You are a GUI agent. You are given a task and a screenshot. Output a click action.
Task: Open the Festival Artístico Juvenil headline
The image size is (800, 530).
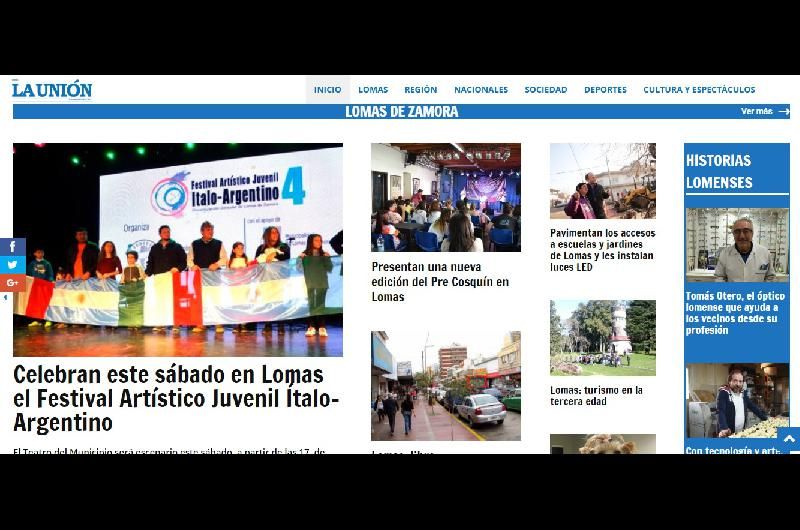(176, 399)
